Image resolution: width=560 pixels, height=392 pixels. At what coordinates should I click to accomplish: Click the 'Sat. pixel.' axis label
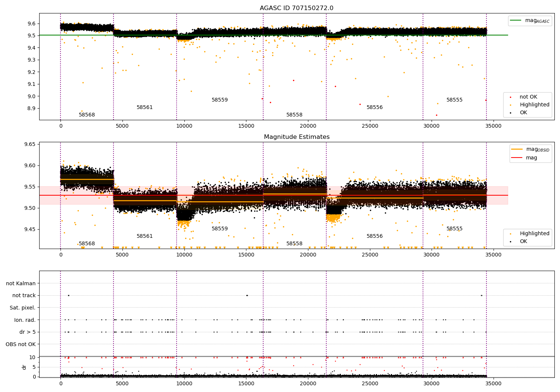23,308
